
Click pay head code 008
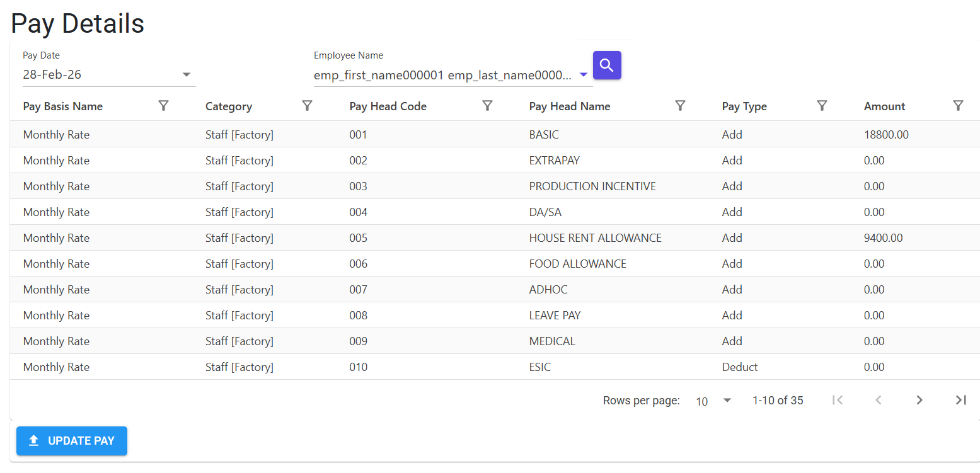[x=358, y=316]
